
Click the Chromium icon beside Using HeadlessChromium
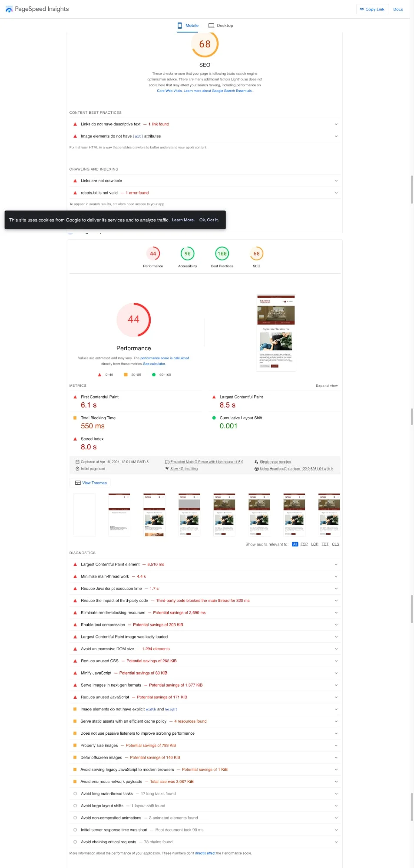click(x=256, y=469)
